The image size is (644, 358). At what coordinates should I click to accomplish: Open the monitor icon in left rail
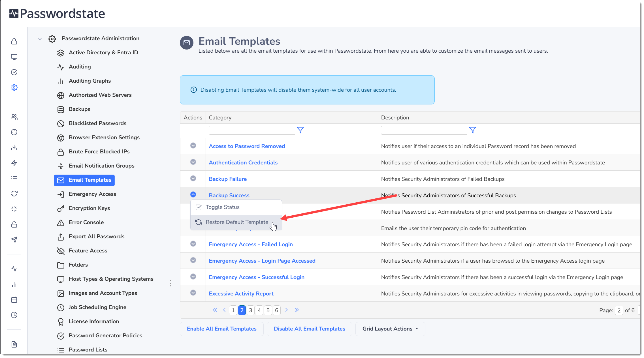14,57
